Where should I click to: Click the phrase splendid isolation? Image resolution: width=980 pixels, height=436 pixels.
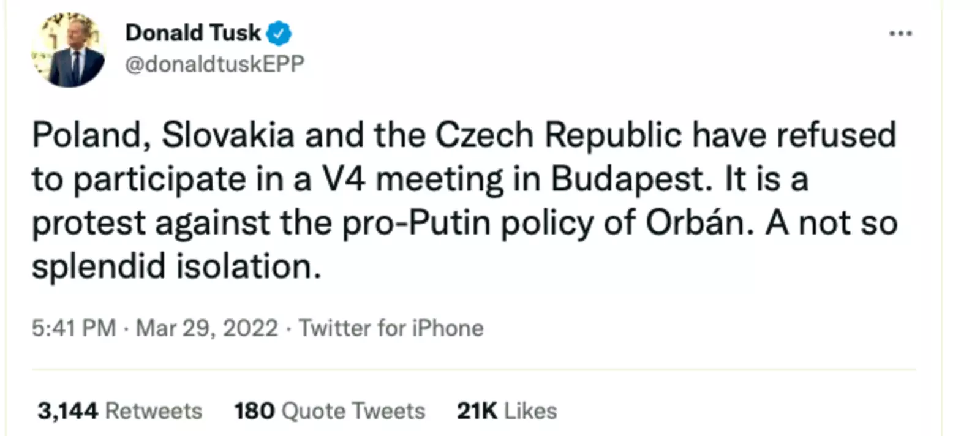[x=176, y=267]
